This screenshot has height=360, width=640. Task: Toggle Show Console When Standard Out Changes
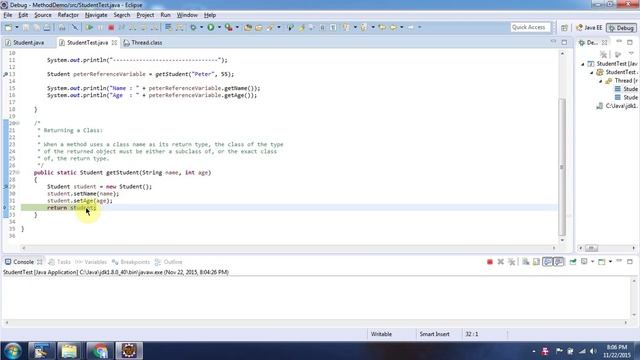pyautogui.click(x=547, y=262)
